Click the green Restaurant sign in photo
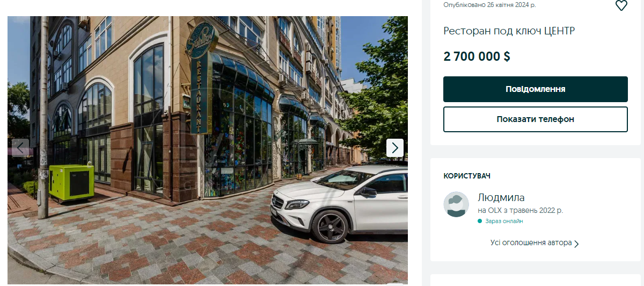This screenshot has height=286, width=644. coord(199,78)
